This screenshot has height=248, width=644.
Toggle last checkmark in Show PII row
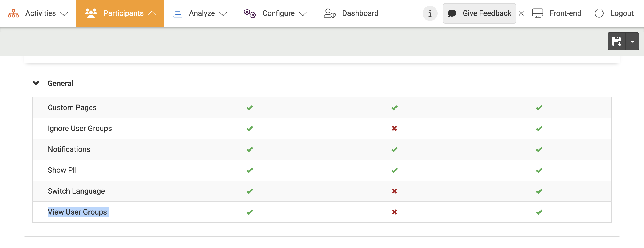click(x=539, y=170)
